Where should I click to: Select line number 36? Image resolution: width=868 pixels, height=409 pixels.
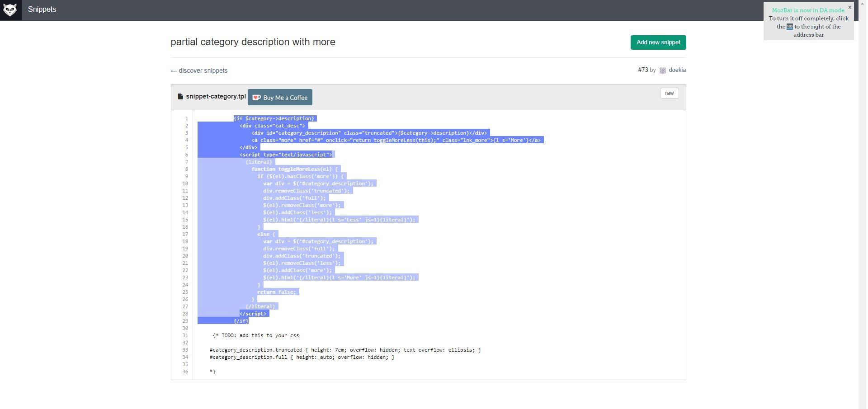[x=185, y=371]
